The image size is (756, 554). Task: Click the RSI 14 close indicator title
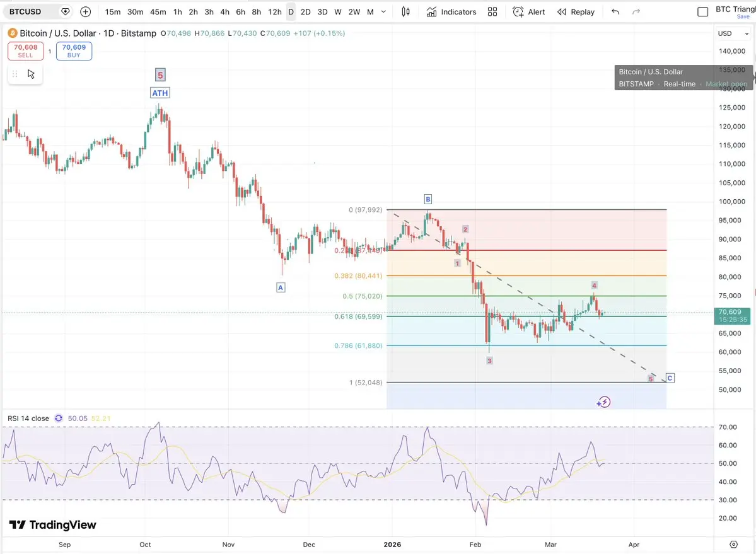click(x=28, y=418)
